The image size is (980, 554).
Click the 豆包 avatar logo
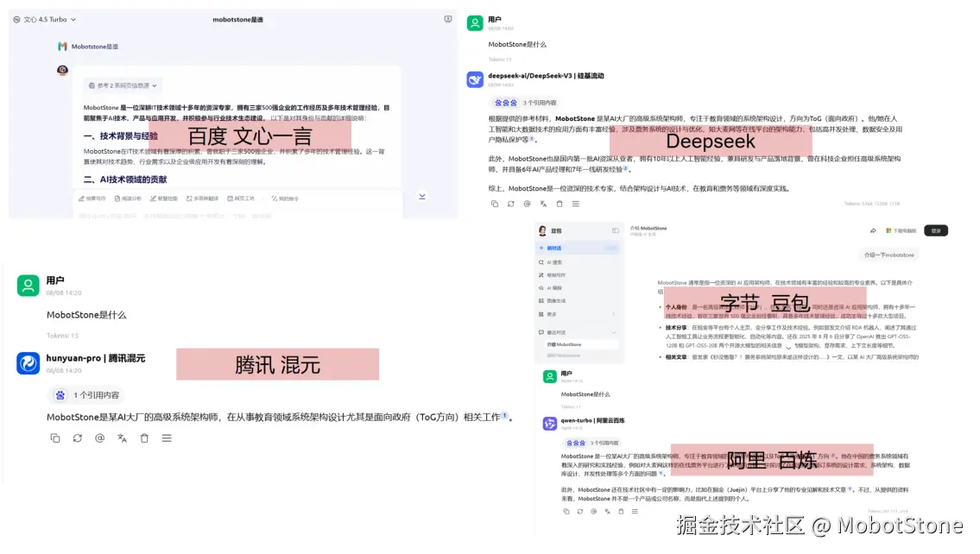(542, 230)
